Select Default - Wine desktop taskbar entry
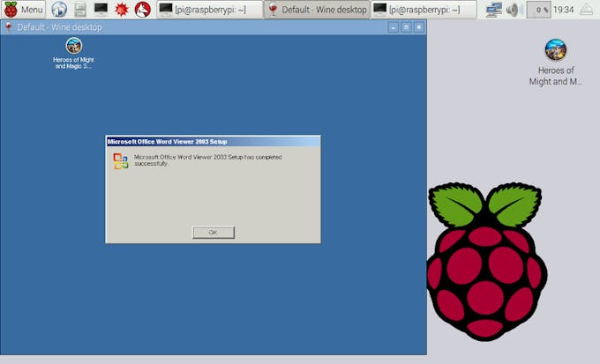 (317, 9)
